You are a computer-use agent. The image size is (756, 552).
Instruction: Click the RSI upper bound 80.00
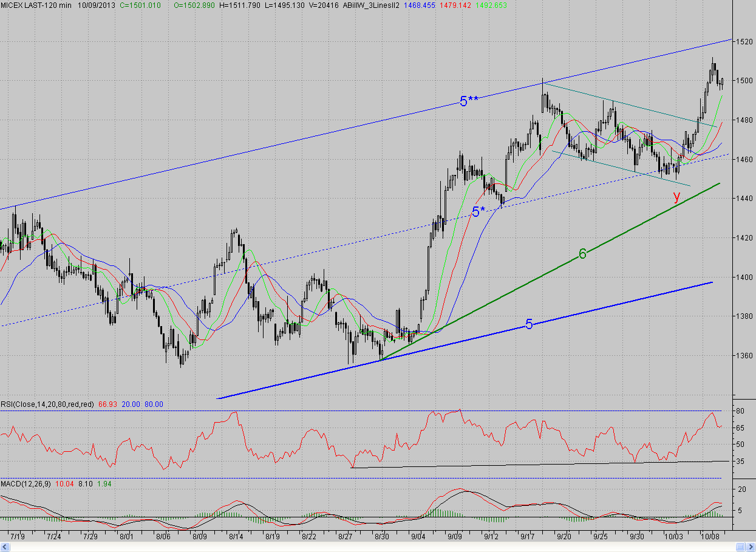(154, 404)
